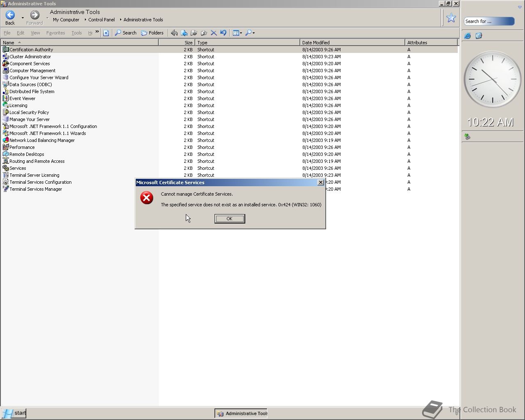Click the Move To folder toolbar icon

tap(184, 33)
